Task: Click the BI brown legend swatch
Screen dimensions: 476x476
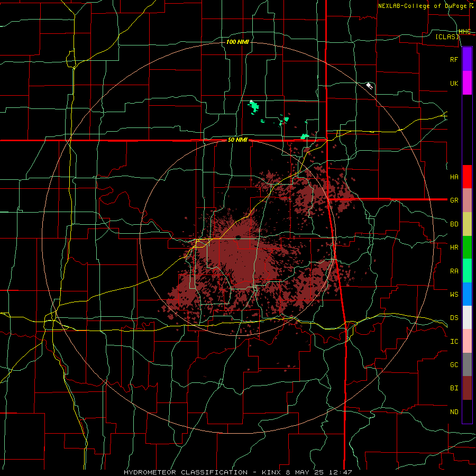Action: pyautogui.click(x=467, y=388)
